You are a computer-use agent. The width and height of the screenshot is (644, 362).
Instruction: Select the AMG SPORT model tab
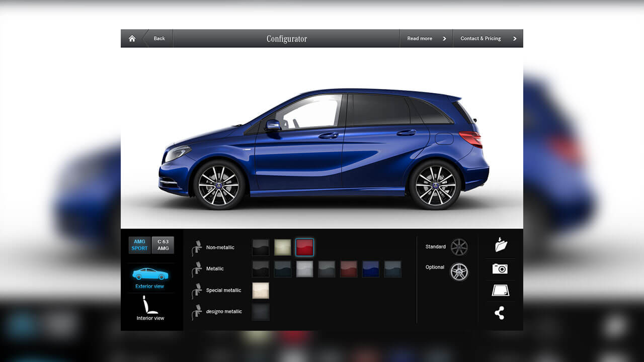point(139,245)
